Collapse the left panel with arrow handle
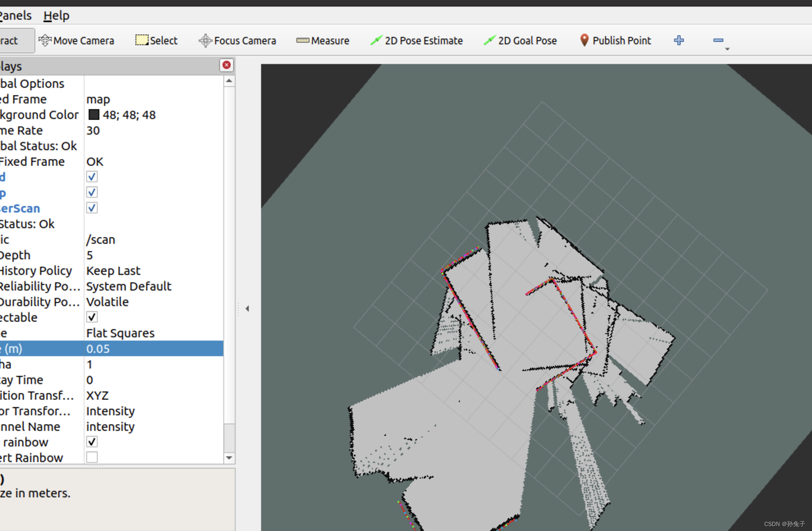 (x=247, y=309)
